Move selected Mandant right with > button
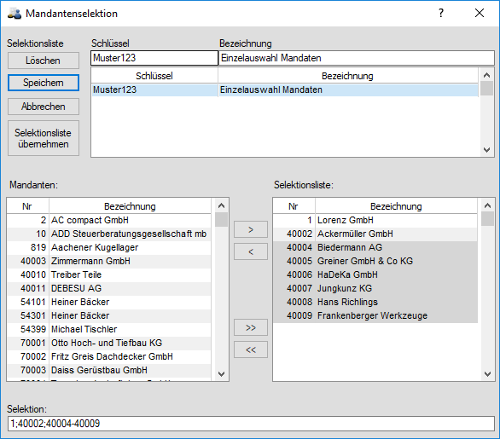The height and width of the screenshot is (439, 500). [251, 230]
